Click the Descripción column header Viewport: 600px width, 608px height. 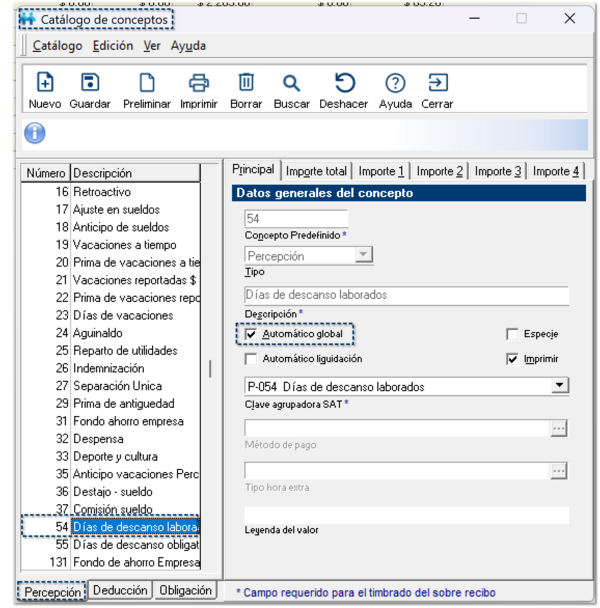pyautogui.click(x=135, y=173)
